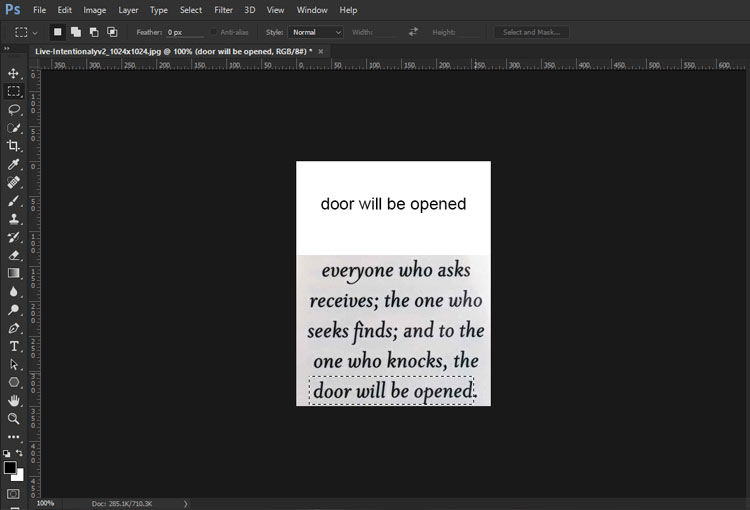Select the Eyedropper tool
The image size is (750, 510).
click(13, 164)
